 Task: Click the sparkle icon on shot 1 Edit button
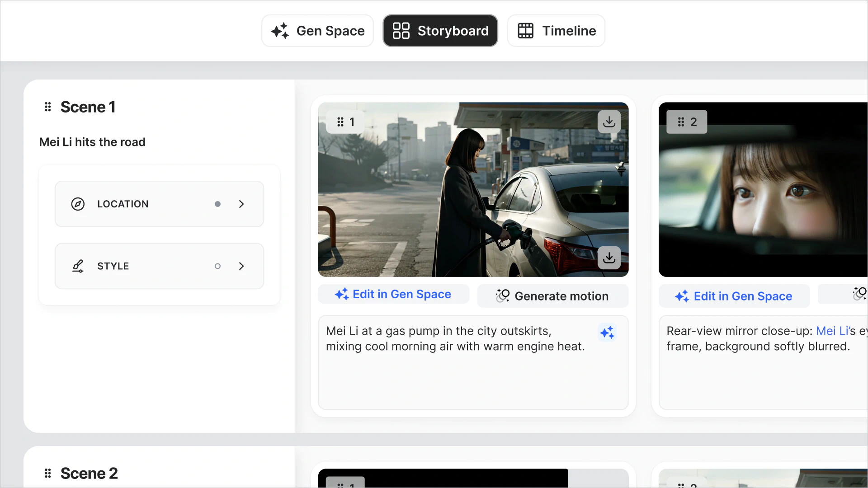tap(341, 294)
